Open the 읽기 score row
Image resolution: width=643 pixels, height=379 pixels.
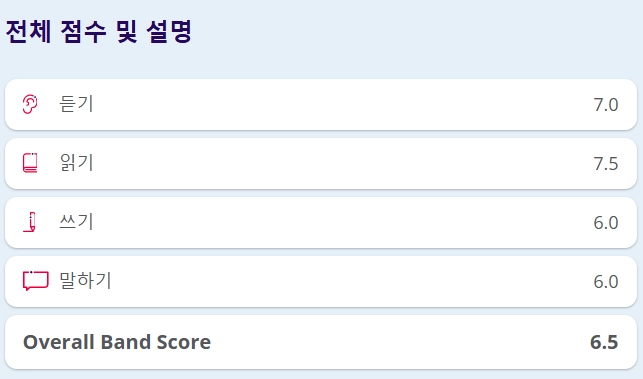coord(321,164)
